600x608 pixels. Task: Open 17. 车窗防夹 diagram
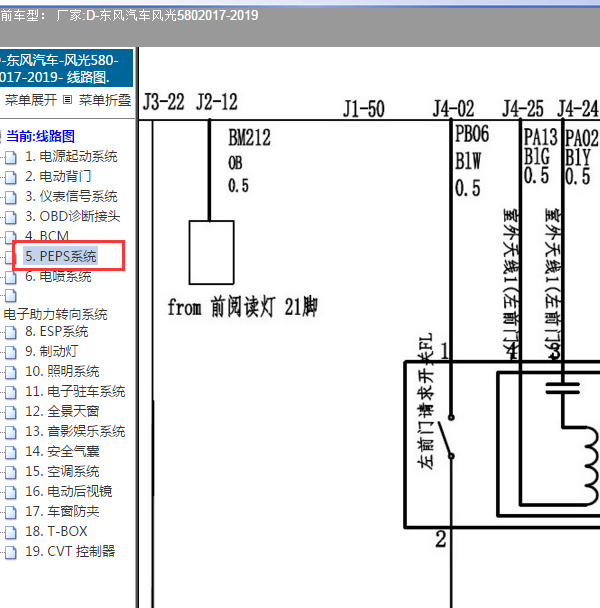coord(62,511)
